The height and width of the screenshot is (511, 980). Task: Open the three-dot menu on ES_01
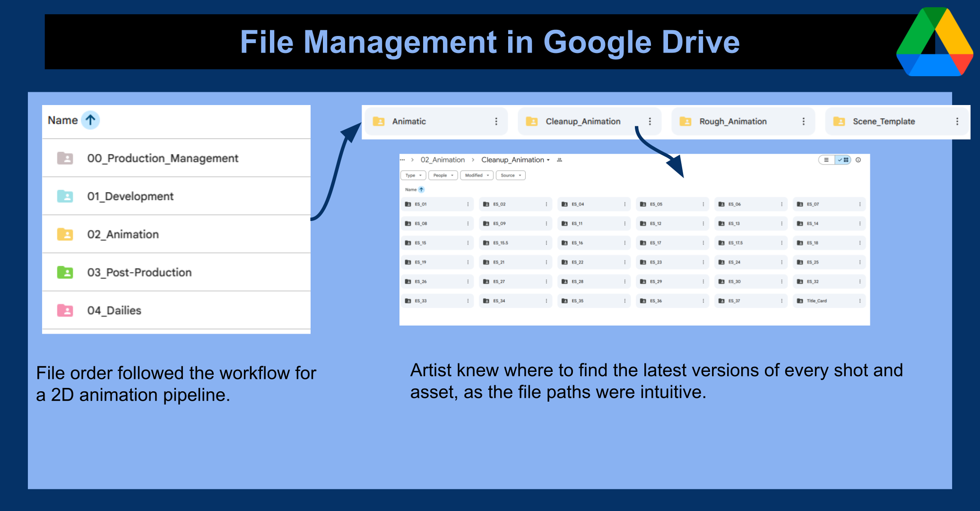click(x=468, y=204)
